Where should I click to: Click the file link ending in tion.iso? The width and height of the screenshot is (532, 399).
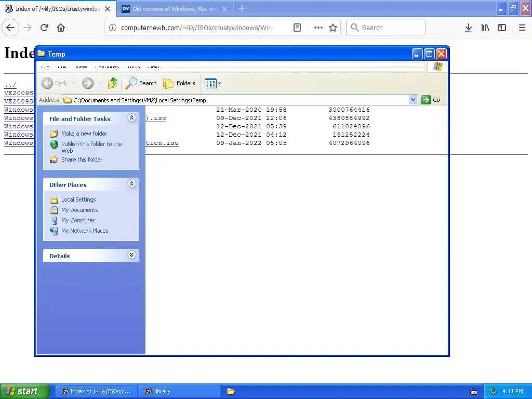click(162, 143)
